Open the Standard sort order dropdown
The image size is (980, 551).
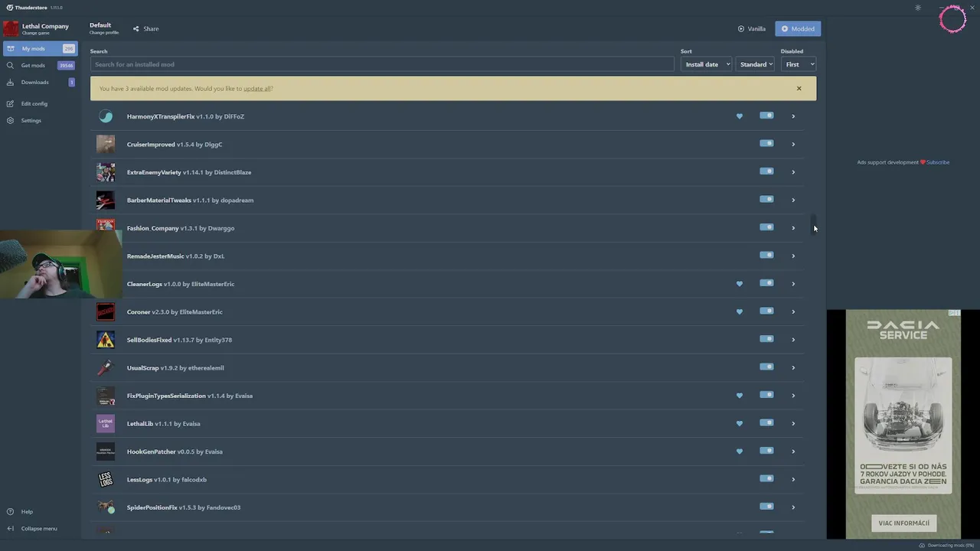click(756, 64)
